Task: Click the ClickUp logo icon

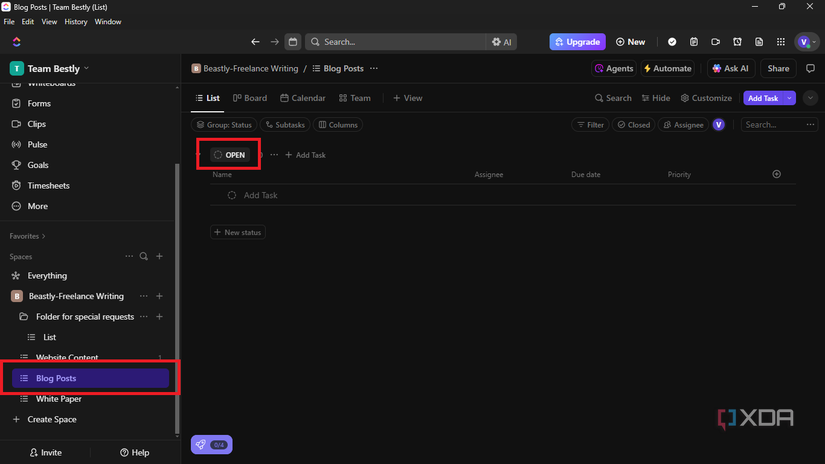Action: click(x=16, y=42)
